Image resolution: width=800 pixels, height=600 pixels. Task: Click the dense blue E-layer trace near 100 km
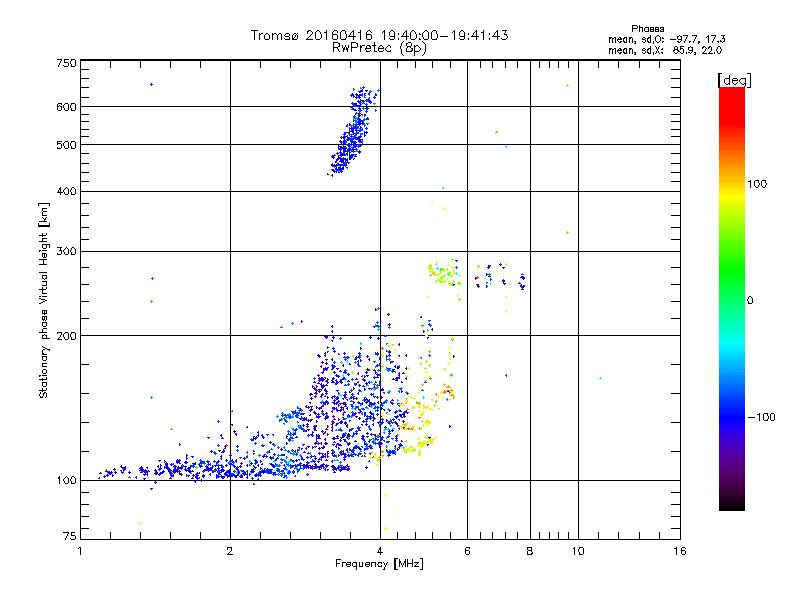224,468
